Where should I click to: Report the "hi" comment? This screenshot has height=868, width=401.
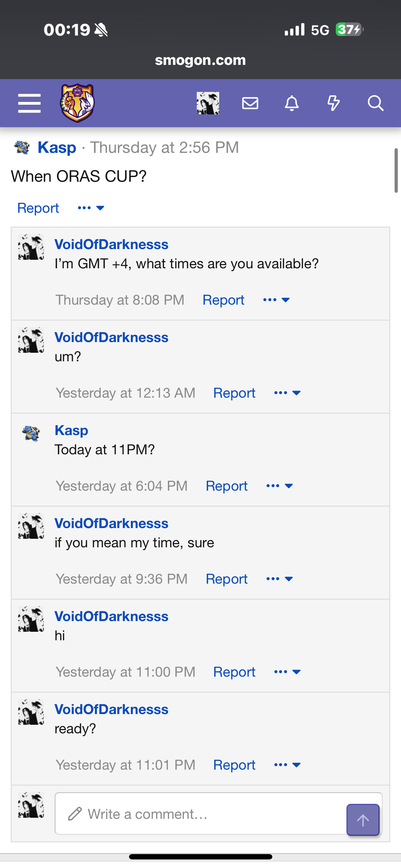pos(234,672)
